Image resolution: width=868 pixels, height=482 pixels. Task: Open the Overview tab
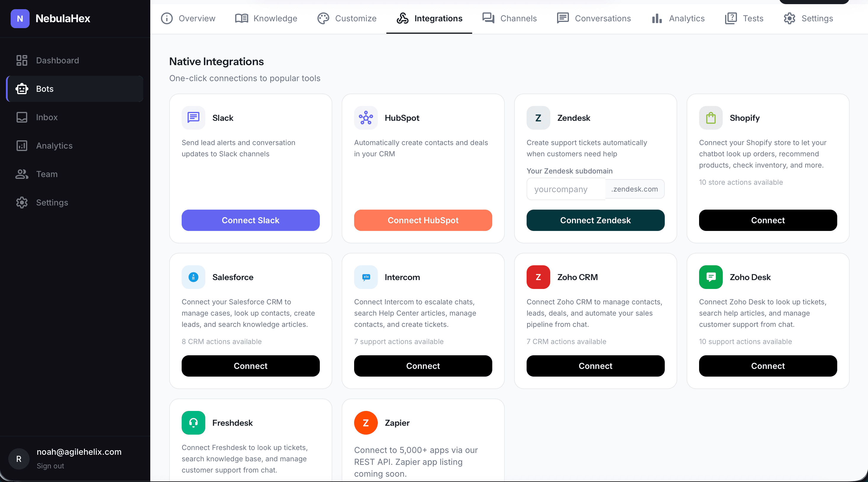pos(188,18)
